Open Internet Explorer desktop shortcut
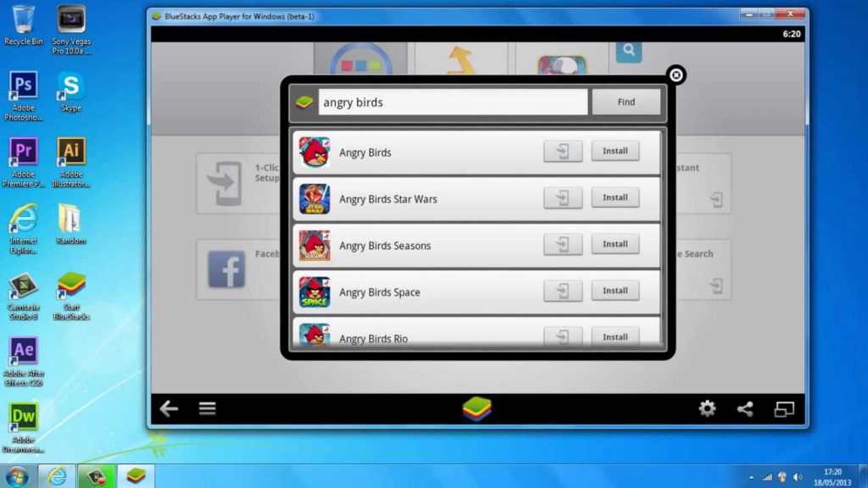Image resolution: width=868 pixels, height=488 pixels. [23, 229]
